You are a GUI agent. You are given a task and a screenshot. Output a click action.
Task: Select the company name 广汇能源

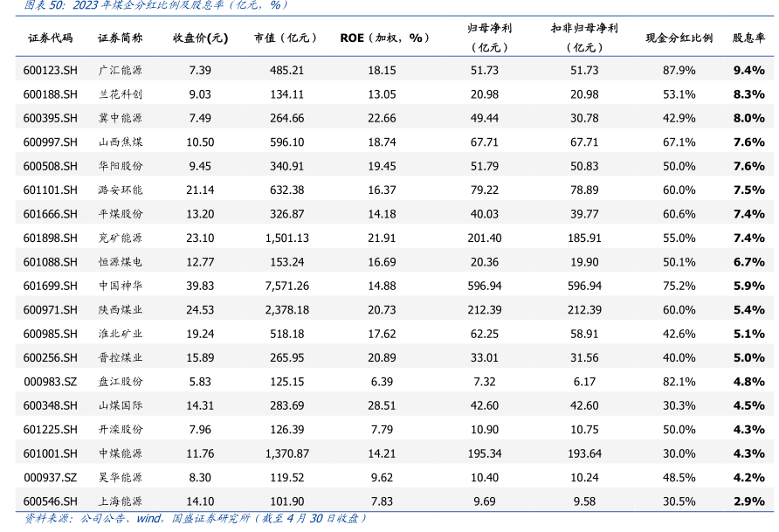click(x=121, y=71)
